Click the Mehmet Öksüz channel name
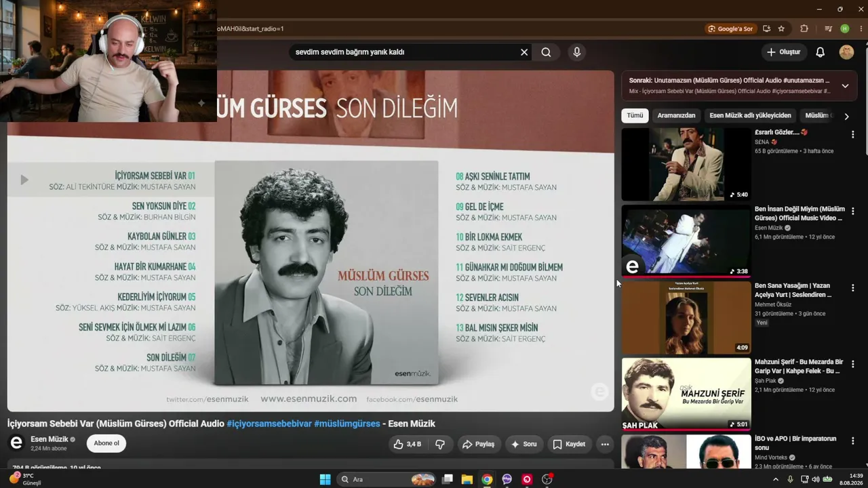 773,304
